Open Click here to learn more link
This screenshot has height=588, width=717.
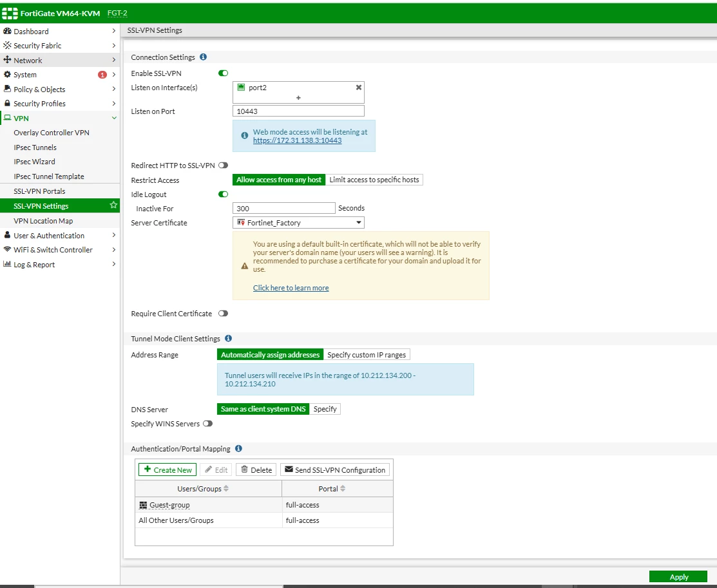click(291, 288)
